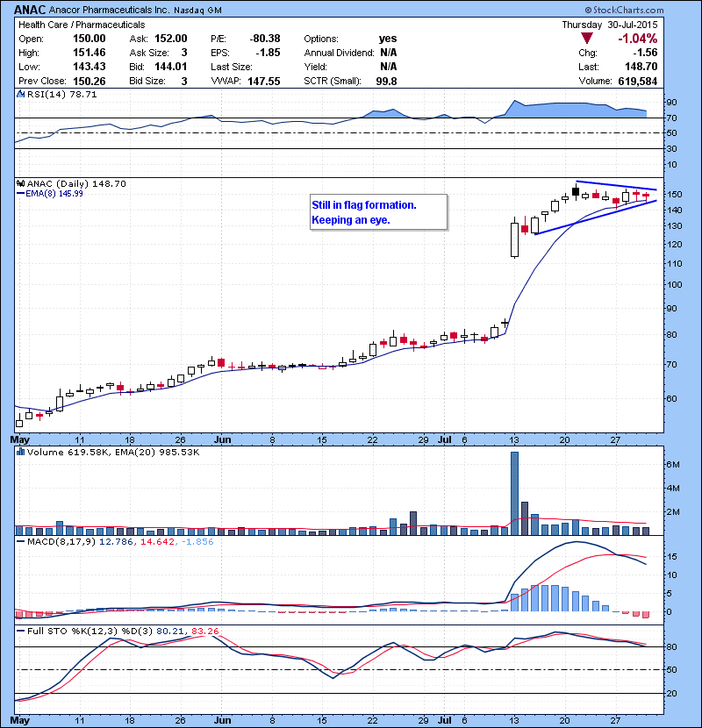
Task: Click the Options value yes
Action: 388,39
